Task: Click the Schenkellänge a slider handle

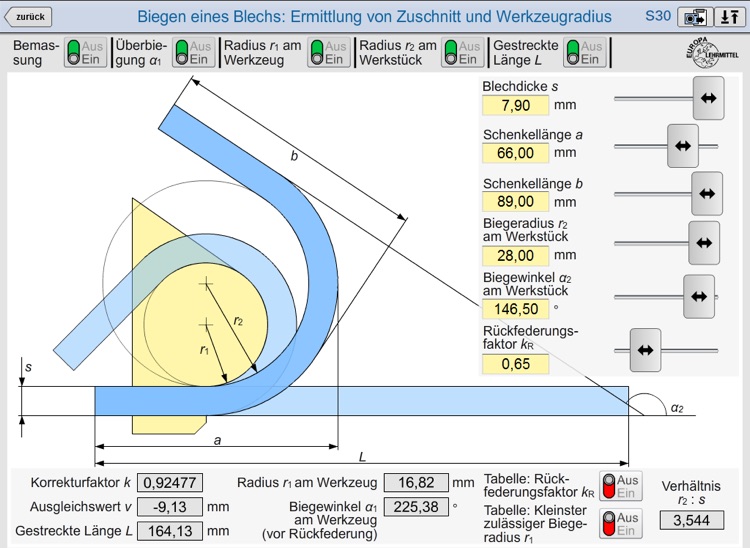Action: [682, 146]
